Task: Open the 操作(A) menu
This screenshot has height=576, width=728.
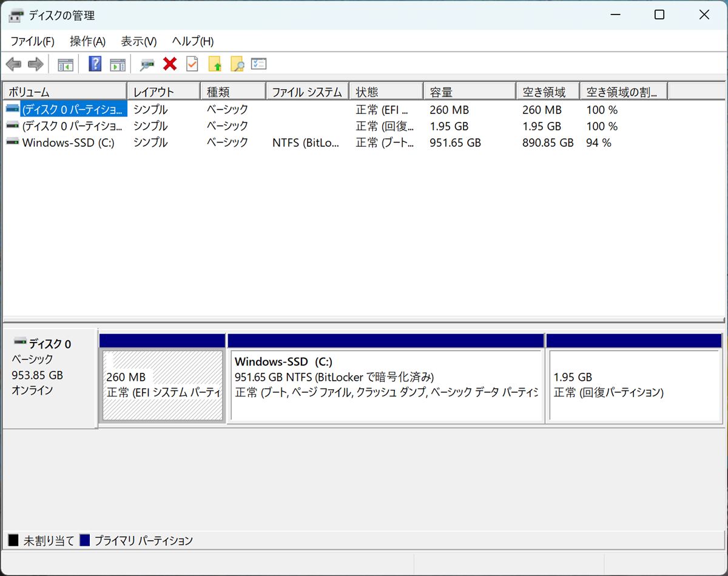Action: coord(87,41)
